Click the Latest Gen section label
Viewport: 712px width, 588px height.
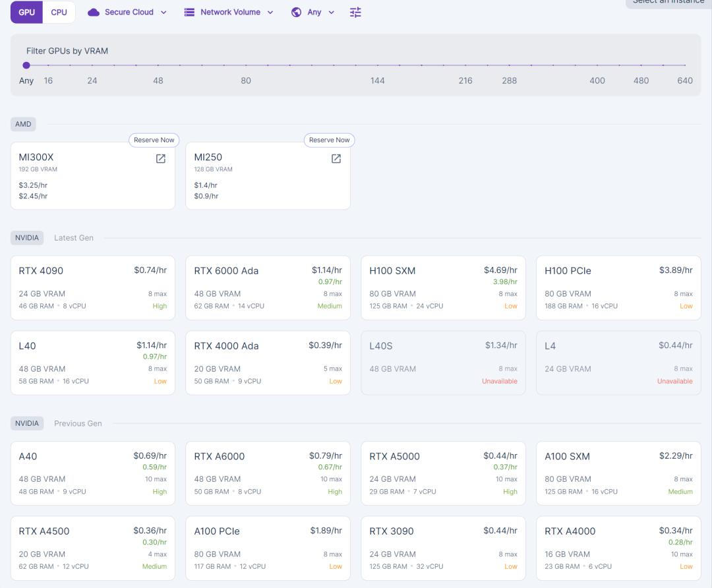coord(74,237)
